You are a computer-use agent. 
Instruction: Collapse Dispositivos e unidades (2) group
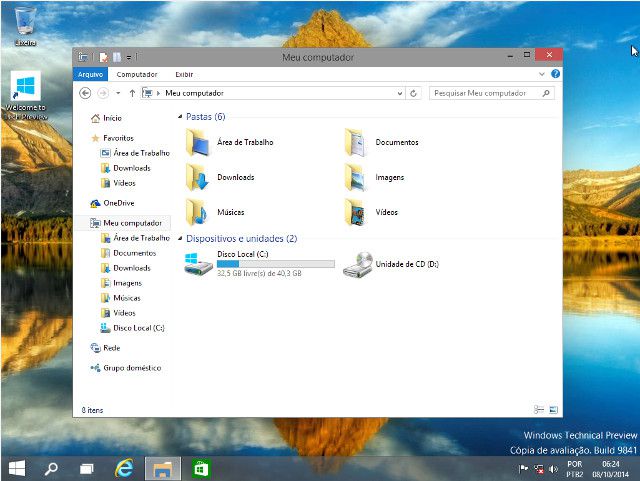[180, 238]
